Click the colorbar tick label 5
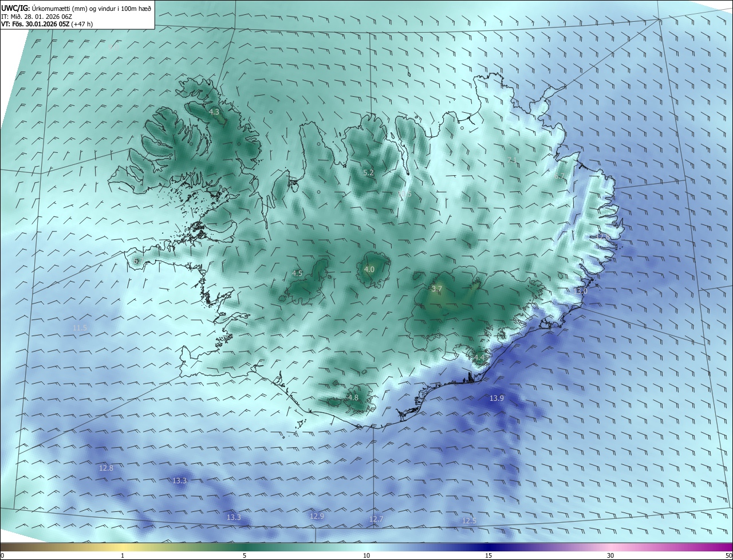The height and width of the screenshot is (560, 733). (245, 555)
